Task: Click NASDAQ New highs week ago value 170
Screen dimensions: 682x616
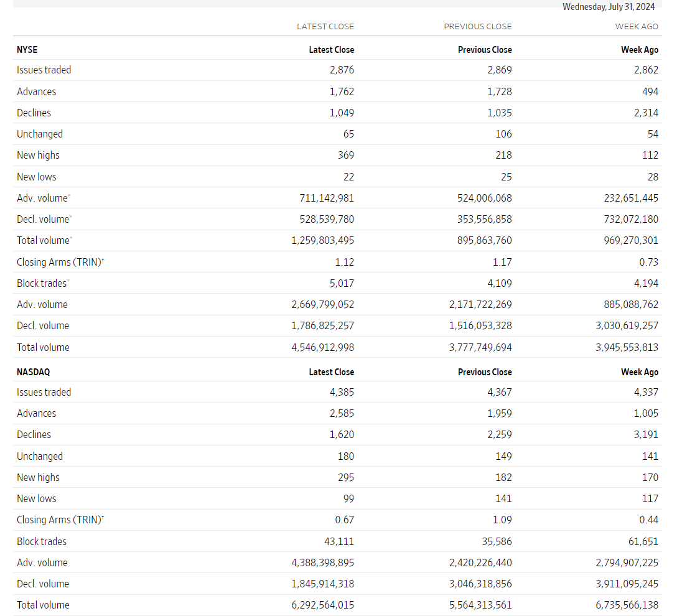Action: 650,478
